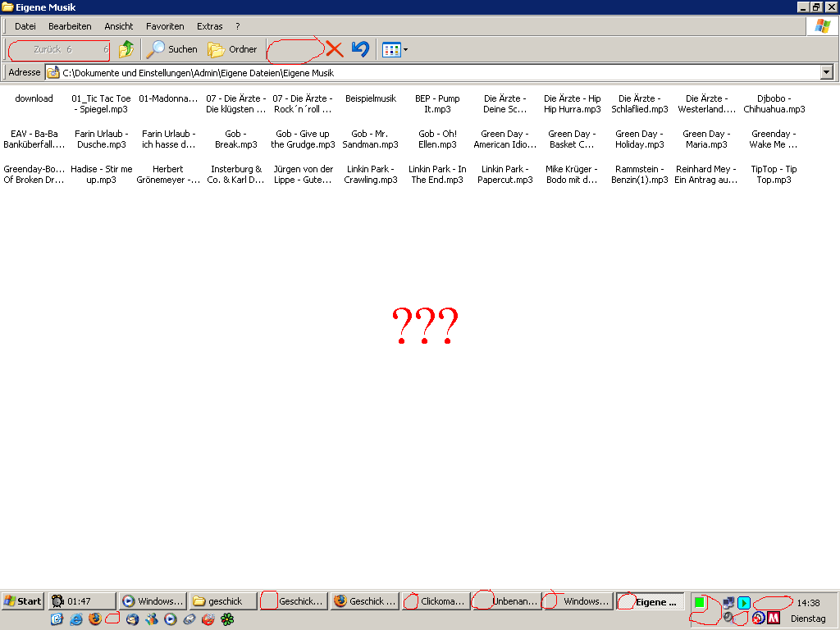Viewport: 840px width, 630px height.
Task: Select the Beispielmusik item
Action: (x=370, y=98)
